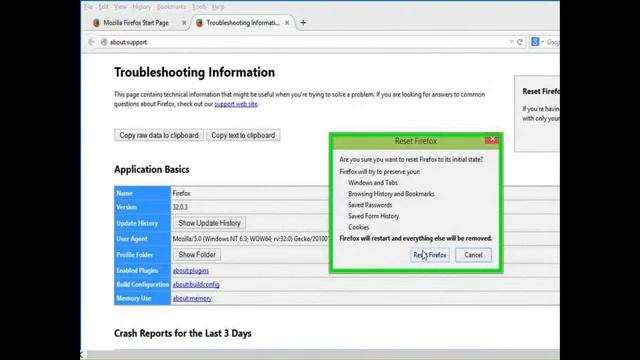
Task: Click the User Agent string value
Action: [x=250, y=239]
